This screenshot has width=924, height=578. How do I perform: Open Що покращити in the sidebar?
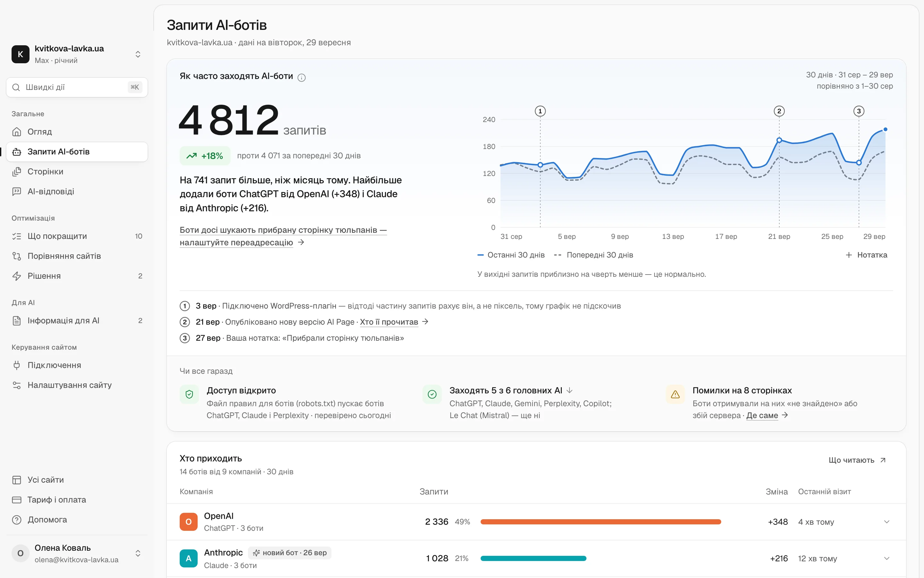77,236
